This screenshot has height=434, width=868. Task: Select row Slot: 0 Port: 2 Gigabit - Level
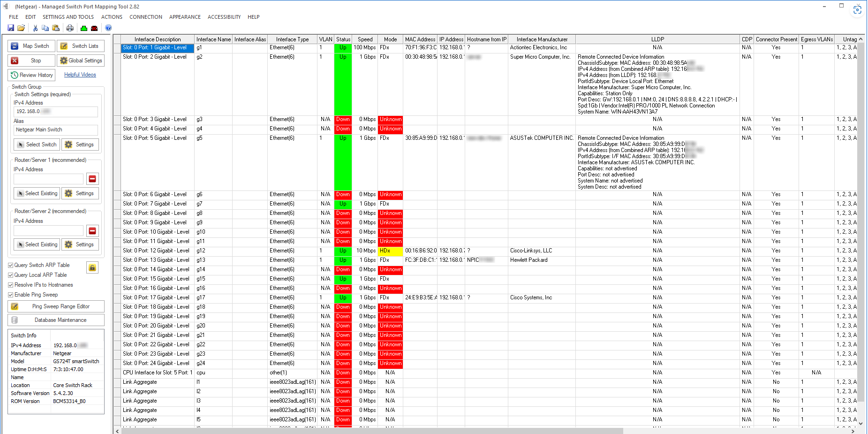158,84
